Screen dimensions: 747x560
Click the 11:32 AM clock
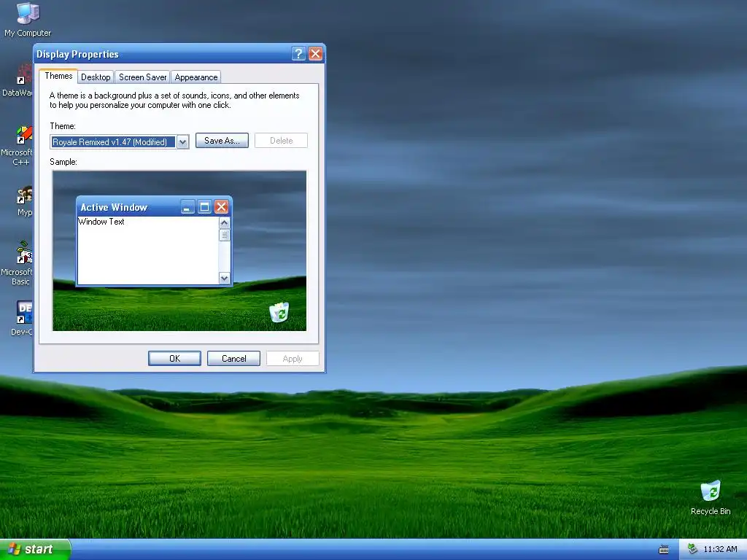720,550
